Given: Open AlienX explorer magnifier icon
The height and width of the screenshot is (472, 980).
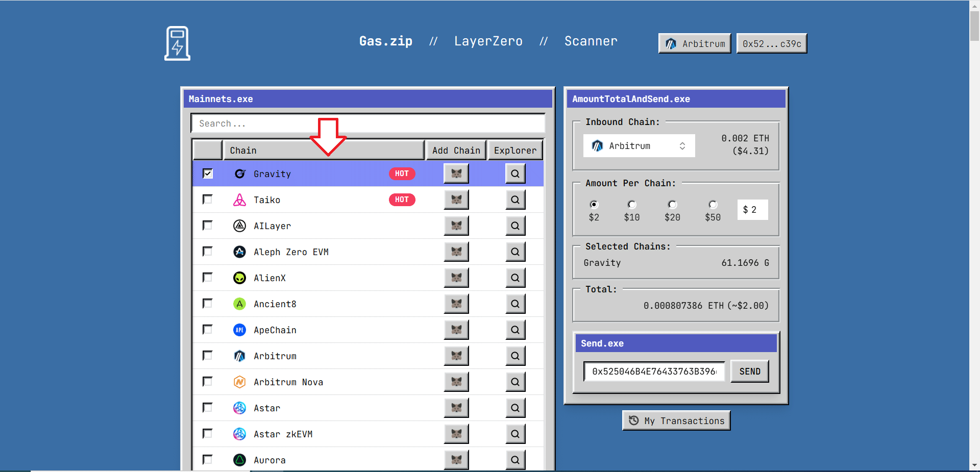Looking at the screenshot, I should [x=516, y=278].
